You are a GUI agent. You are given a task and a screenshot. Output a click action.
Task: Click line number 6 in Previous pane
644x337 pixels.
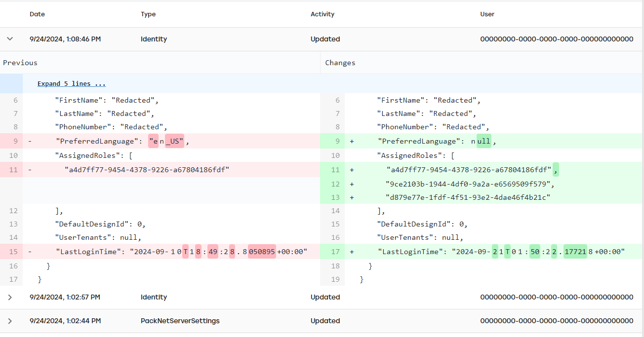15,100
